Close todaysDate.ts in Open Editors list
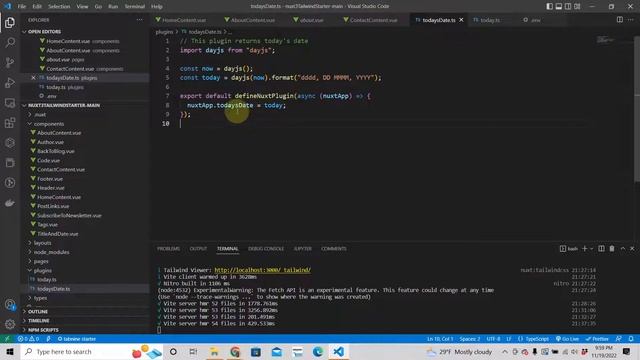Screen dimensions: 640x360 click(33, 78)
